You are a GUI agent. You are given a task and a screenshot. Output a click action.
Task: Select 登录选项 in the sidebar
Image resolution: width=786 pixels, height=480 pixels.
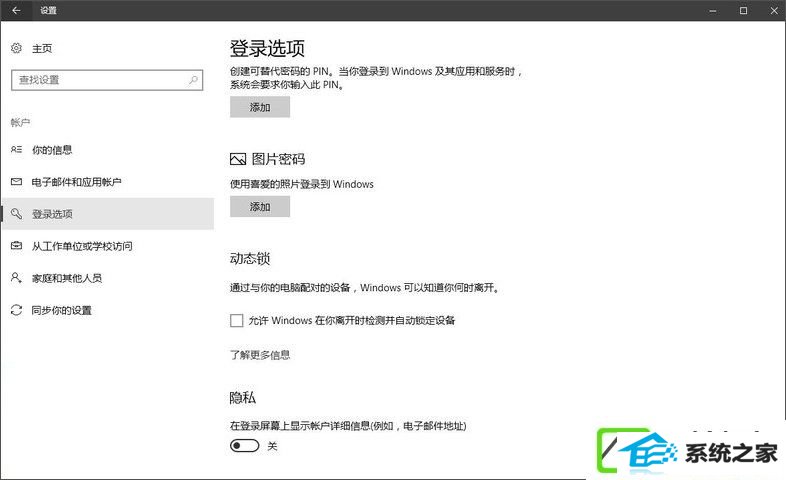tap(107, 214)
